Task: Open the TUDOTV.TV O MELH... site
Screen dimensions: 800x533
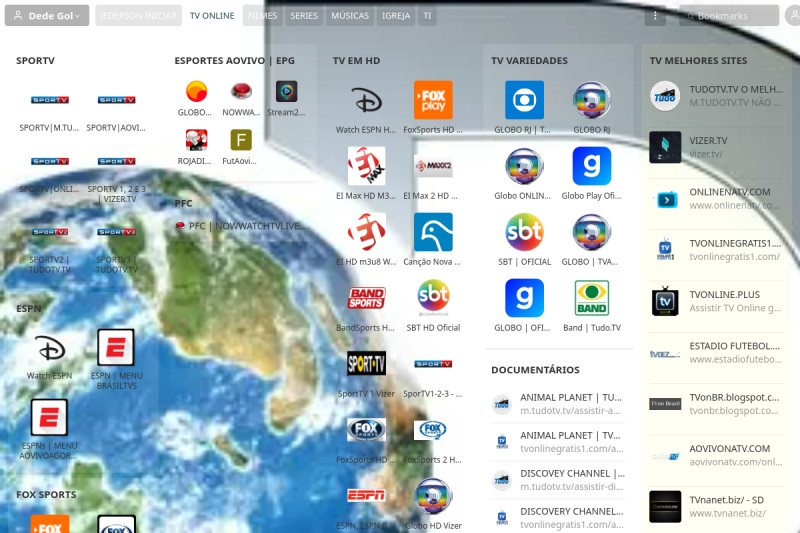Action: click(716, 96)
